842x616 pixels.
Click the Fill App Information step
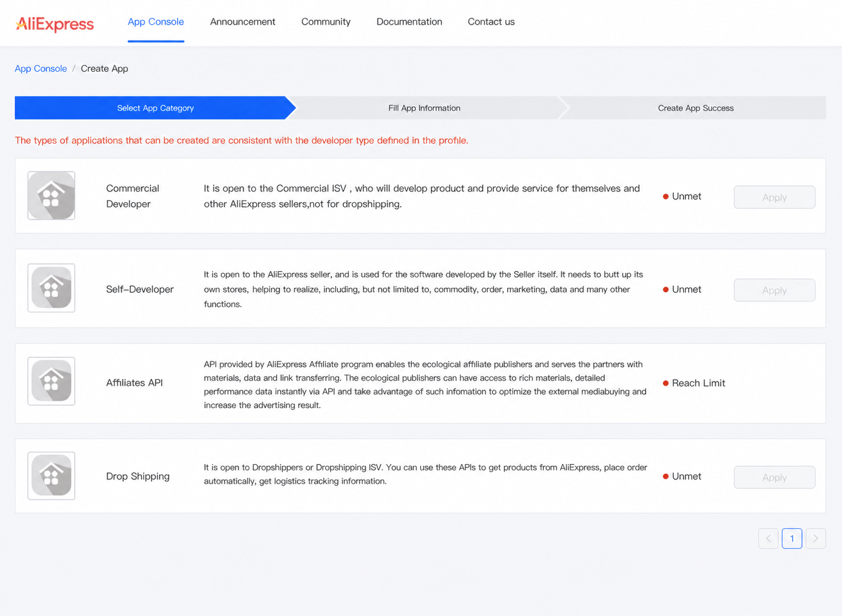pos(424,108)
